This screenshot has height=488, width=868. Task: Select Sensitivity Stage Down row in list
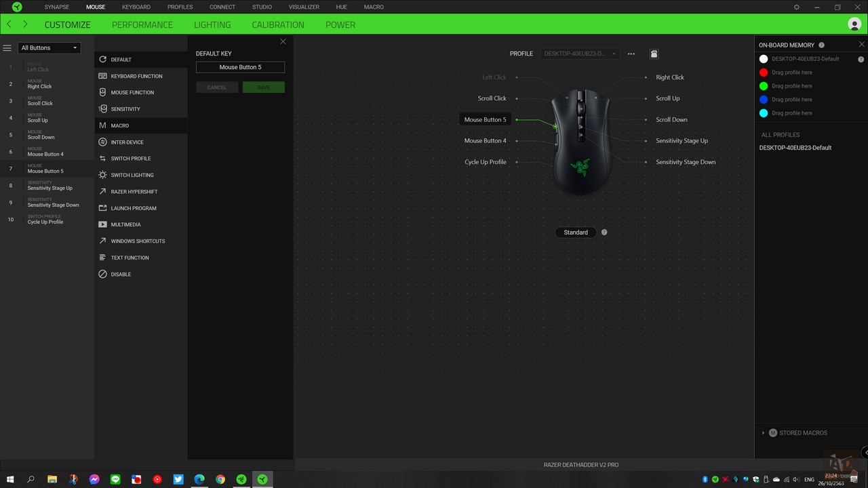tap(47, 203)
